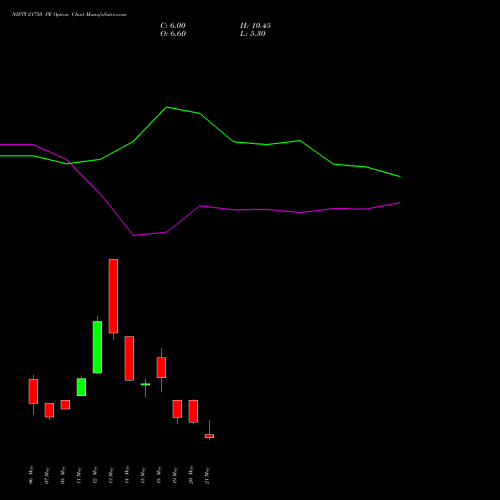The width and height of the screenshot is (500, 500).
Task: Click the high value 'H: 10.45'
Action: click(255, 26)
